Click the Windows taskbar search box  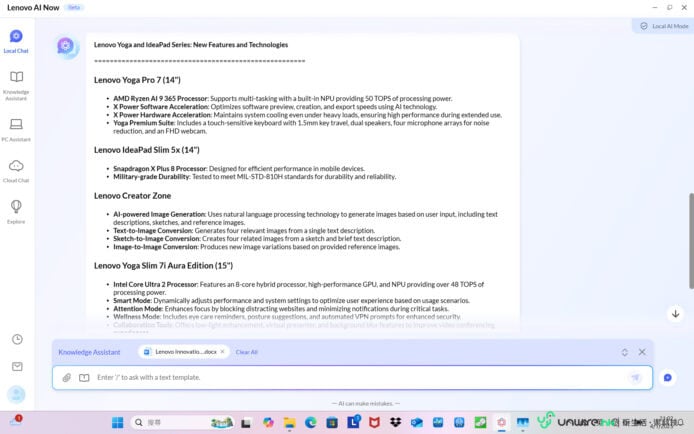click(182, 422)
